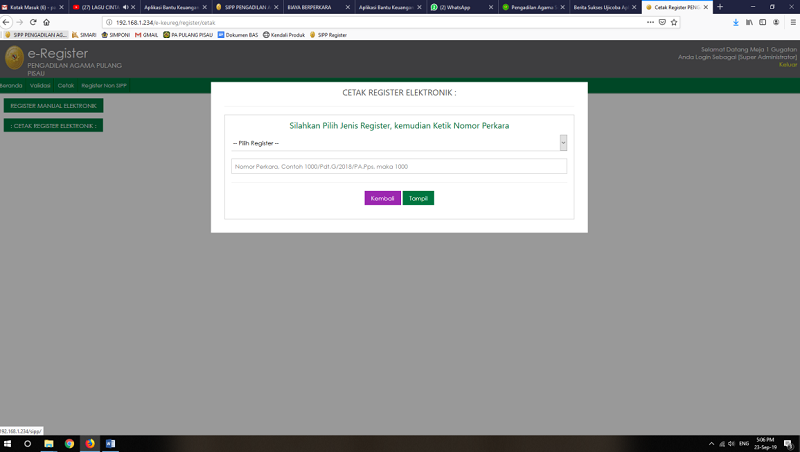Open the Validasi menu item
Viewport: 800px width, 452px height.
[40, 86]
